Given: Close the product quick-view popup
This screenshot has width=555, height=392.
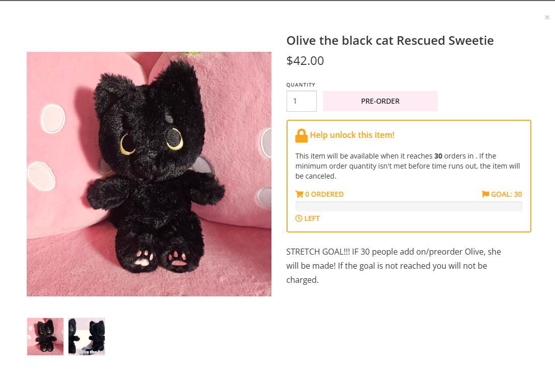Looking at the screenshot, I should click(547, 18).
